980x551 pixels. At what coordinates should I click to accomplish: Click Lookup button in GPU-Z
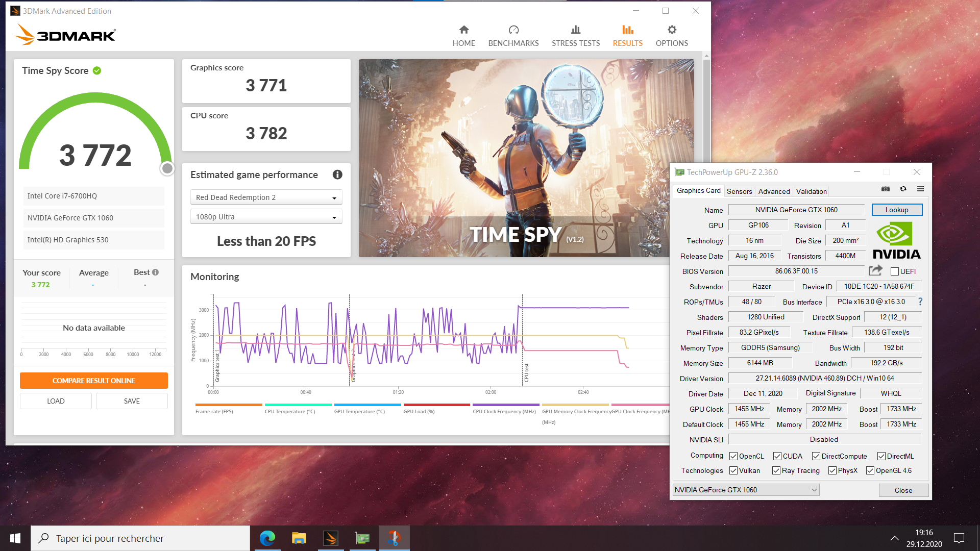(897, 210)
